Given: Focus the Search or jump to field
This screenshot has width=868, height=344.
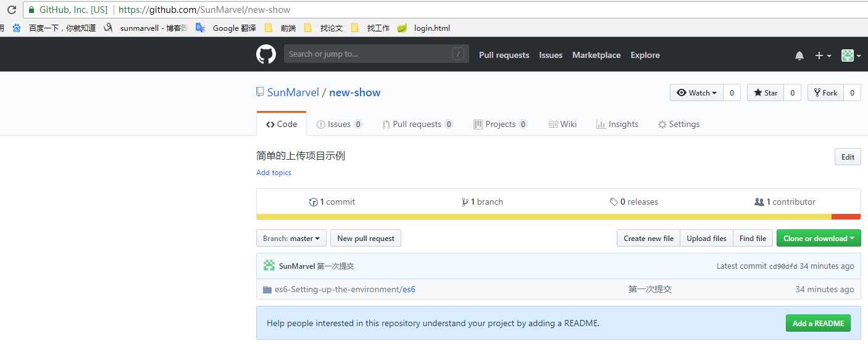Looking at the screenshot, I should (377, 54).
